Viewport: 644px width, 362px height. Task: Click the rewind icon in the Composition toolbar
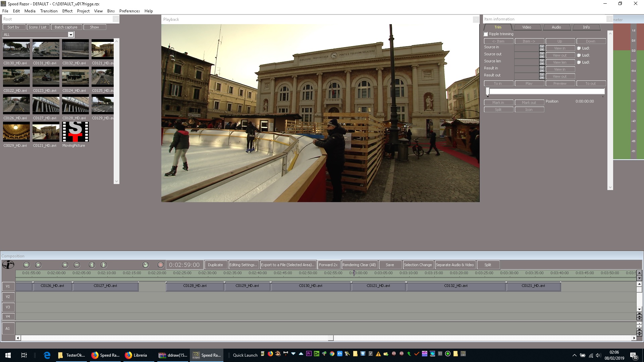pos(26,265)
